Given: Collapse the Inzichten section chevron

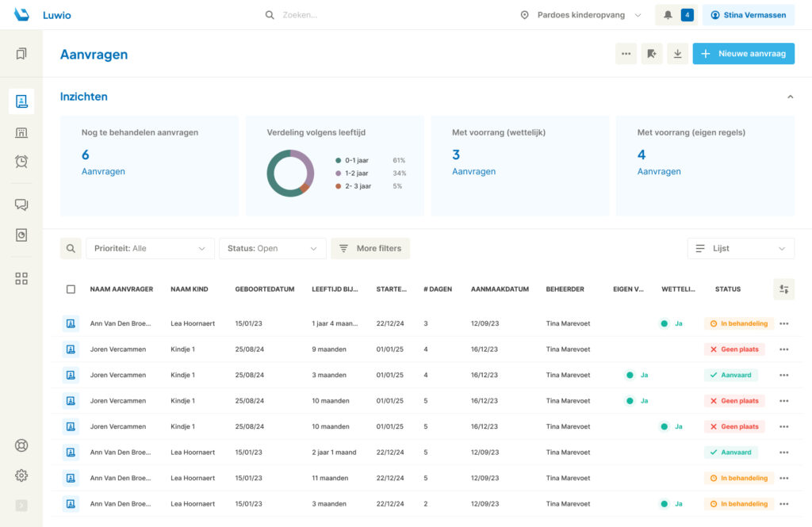Looking at the screenshot, I should [x=791, y=97].
